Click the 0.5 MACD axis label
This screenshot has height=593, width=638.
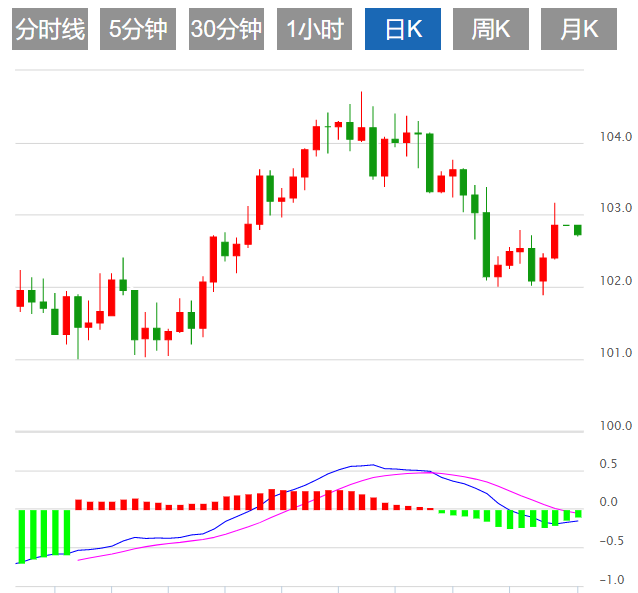coord(608,464)
